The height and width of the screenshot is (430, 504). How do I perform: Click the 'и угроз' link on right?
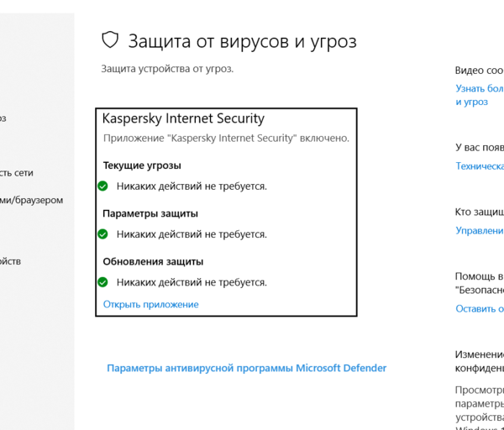pyautogui.click(x=472, y=102)
